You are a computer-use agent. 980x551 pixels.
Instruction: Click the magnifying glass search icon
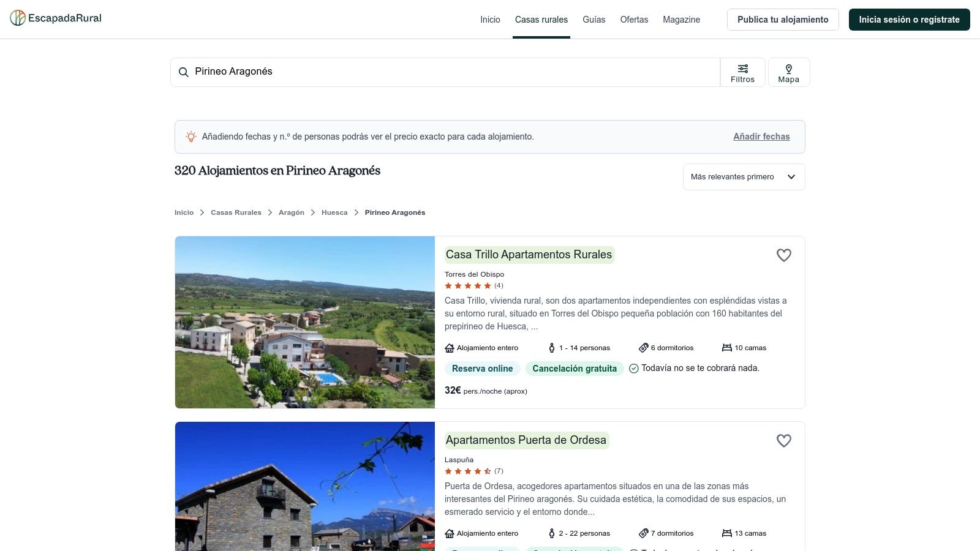[183, 72]
